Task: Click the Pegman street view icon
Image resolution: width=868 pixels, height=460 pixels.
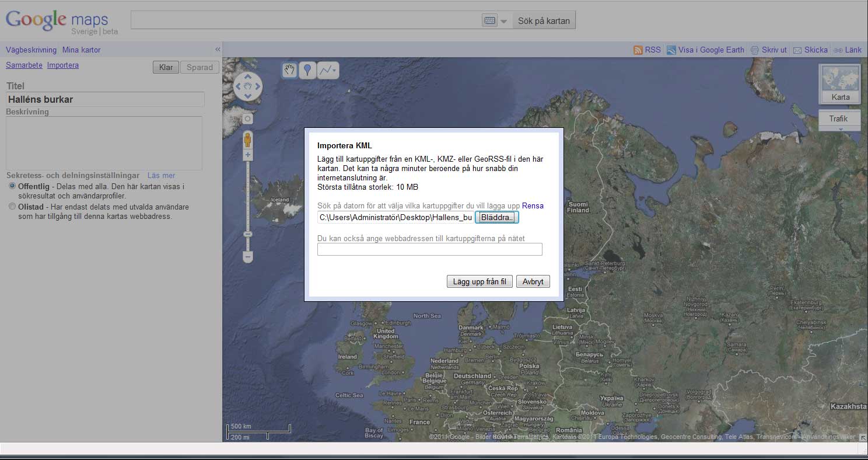Action: coord(248,140)
